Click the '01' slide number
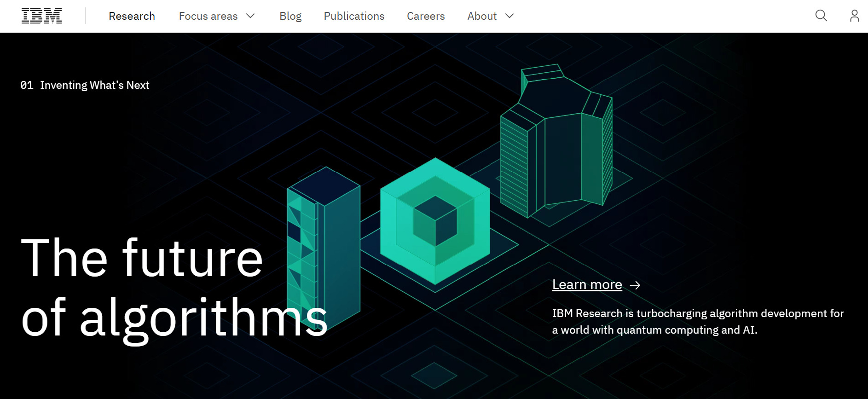 coord(27,85)
